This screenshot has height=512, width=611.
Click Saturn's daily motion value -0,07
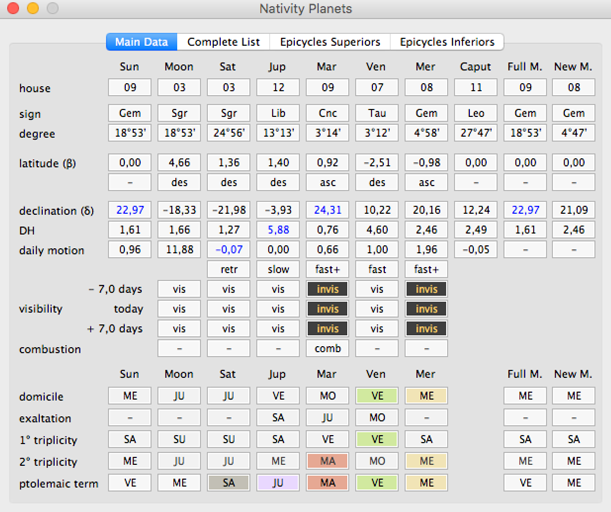point(228,248)
